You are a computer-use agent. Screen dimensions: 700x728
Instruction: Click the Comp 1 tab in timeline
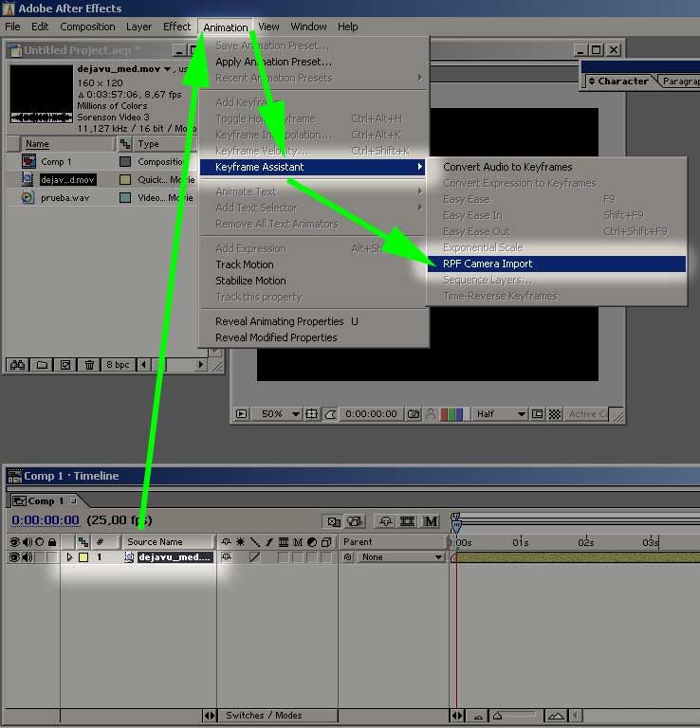(46, 500)
